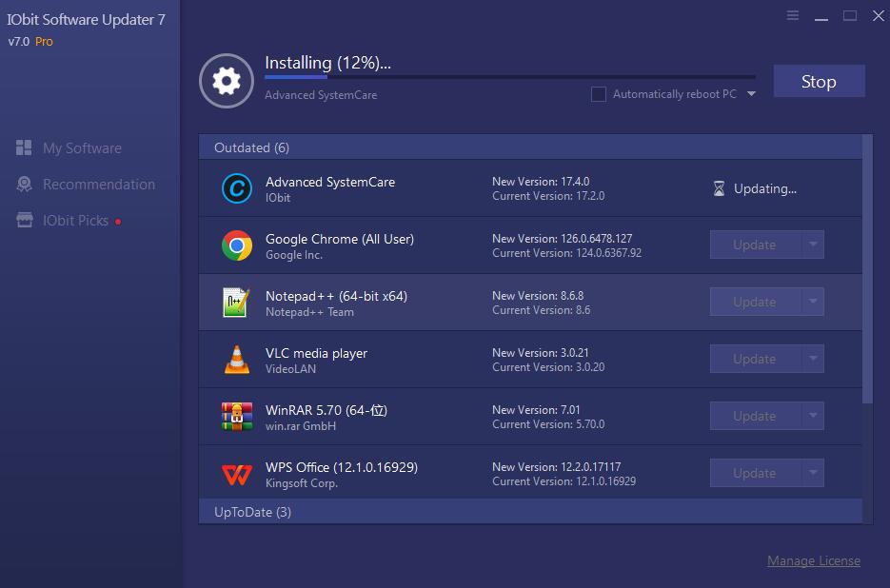Click the Google Chrome logo icon
This screenshot has height=588, width=890.
point(237,245)
